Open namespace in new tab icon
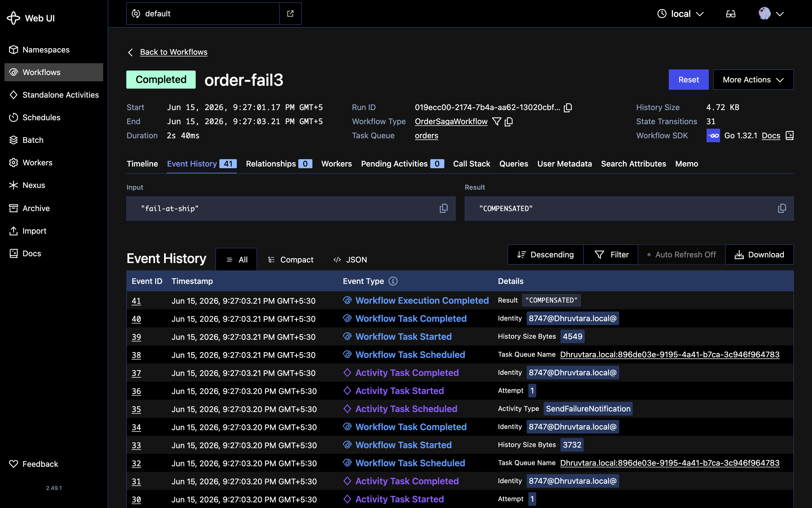Viewport: 812px width, 508px height. [x=290, y=14]
